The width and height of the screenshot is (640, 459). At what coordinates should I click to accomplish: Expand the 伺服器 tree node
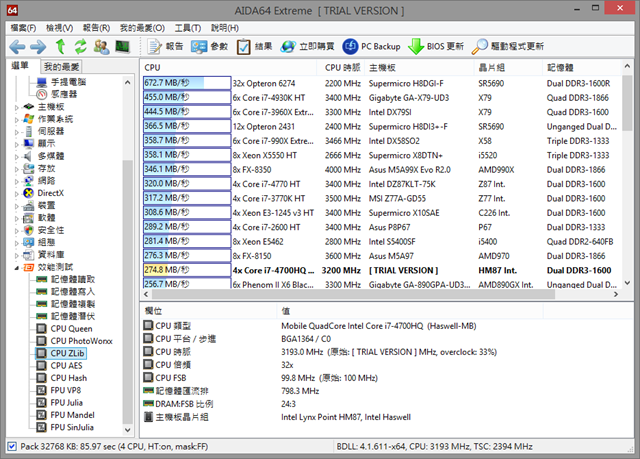17,132
